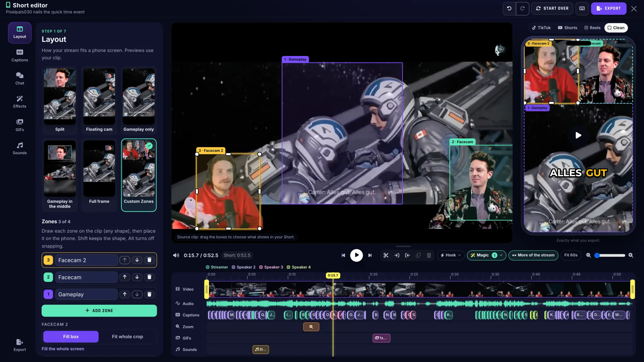
Task: Adjust the timeline zoom slider
Action: click(x=611, y=255)
